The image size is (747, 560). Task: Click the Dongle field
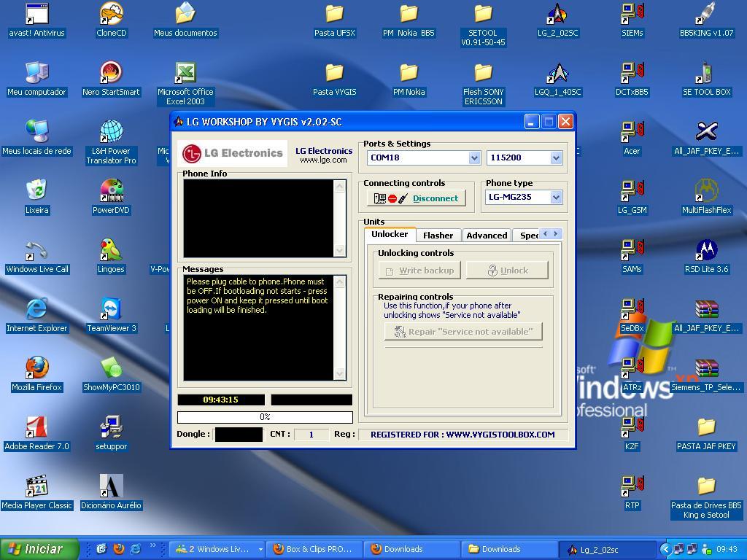tap(239, 435)
